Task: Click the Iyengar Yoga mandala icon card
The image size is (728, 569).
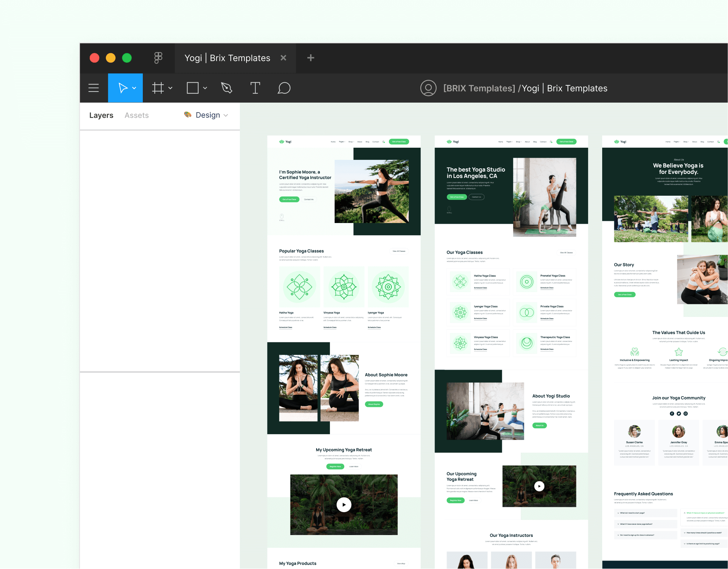Action: click(388, 287)
